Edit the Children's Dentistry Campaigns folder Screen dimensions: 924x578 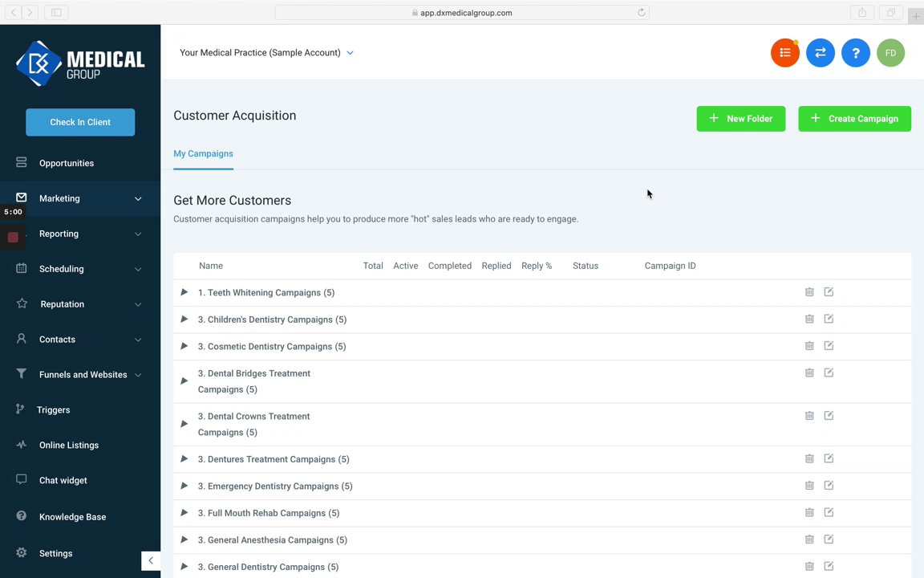829,319
